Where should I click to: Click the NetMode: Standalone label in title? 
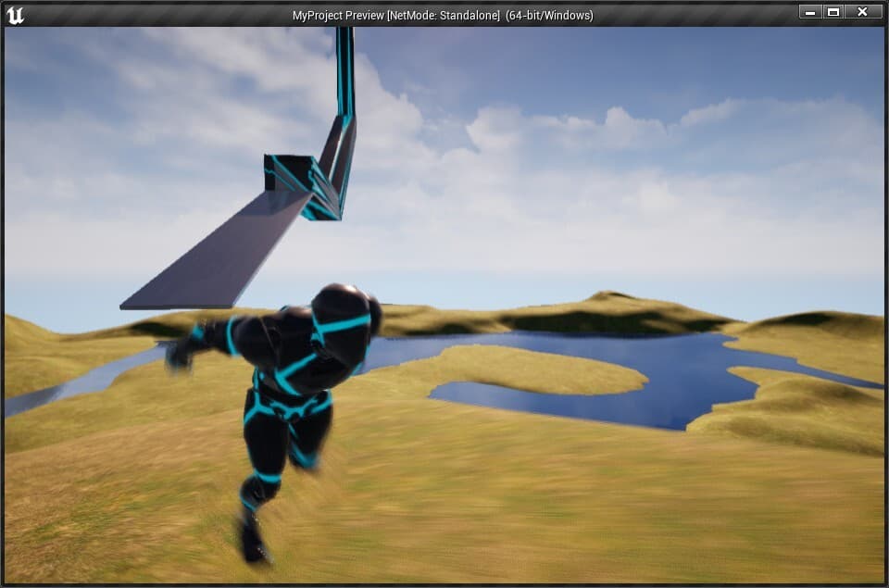444,16
